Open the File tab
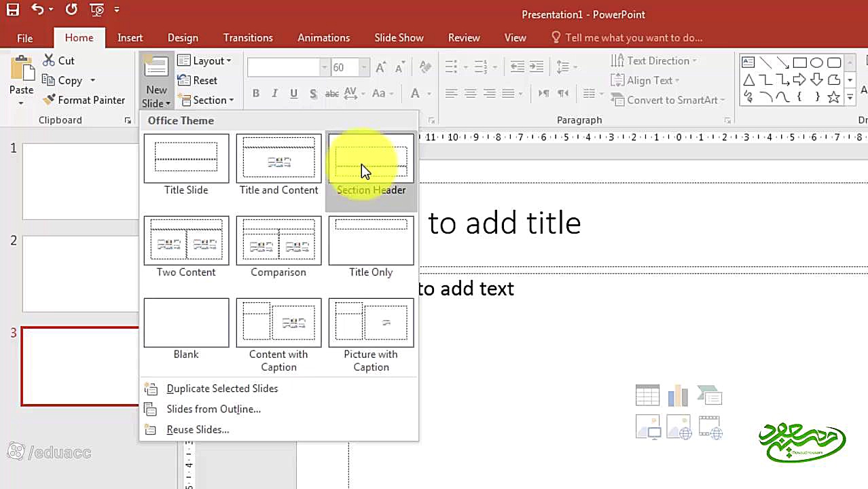868x489 pixels. (24, 38)
